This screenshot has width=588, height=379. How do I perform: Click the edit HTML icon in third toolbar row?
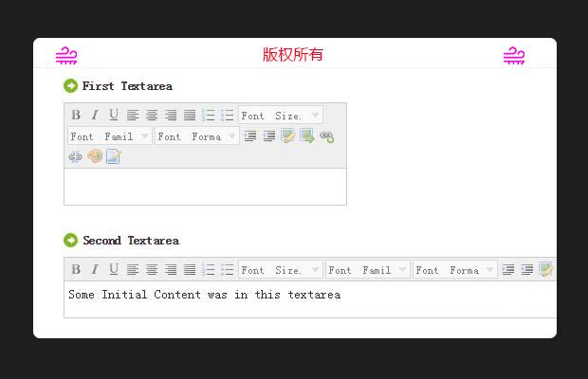114,157
